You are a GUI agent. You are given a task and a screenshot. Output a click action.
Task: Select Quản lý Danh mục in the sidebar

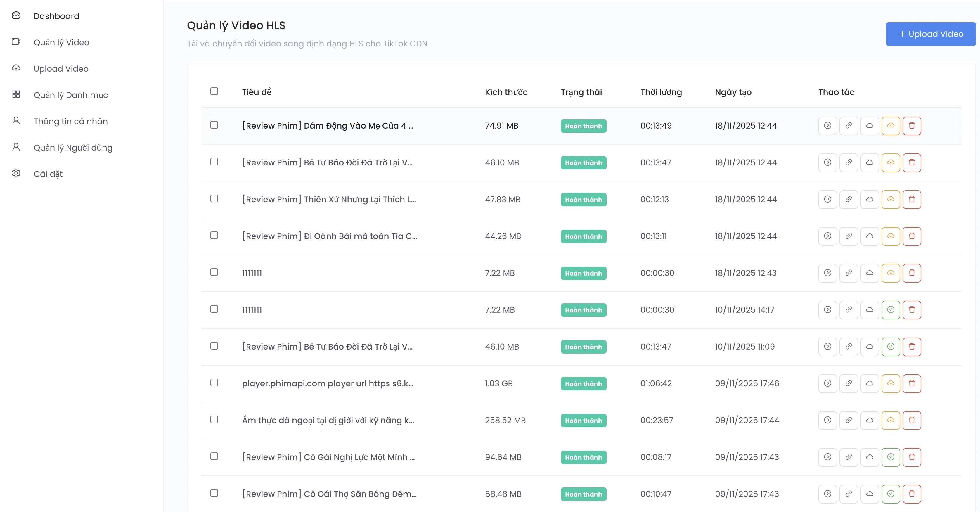(70, 95)
